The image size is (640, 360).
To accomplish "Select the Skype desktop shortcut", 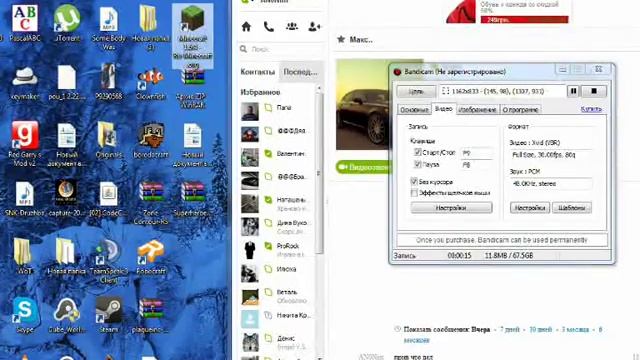I will coord(25,315).
